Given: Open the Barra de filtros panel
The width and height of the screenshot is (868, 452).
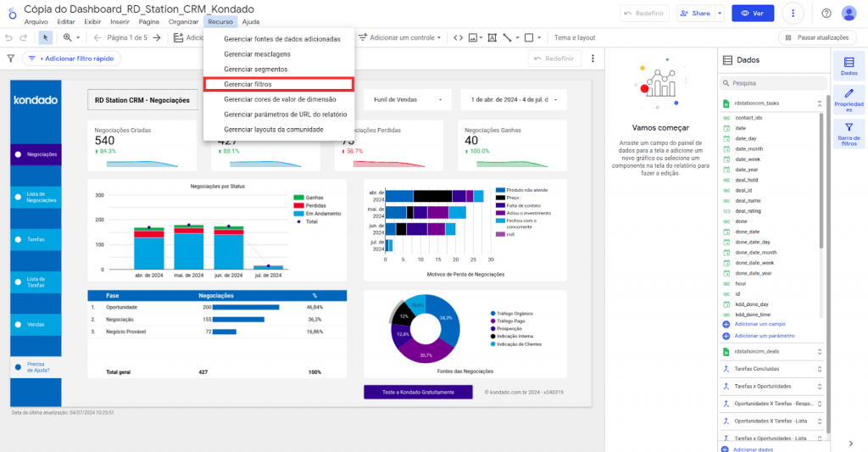Looking at the screenshot, I should (x=849, y=135).
